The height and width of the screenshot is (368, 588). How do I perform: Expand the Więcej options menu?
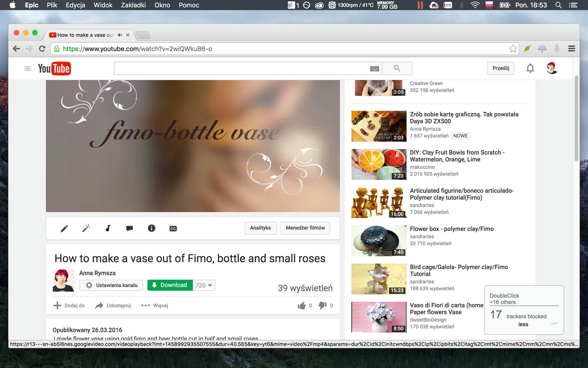pyautogui.click(x=155, y=305)
